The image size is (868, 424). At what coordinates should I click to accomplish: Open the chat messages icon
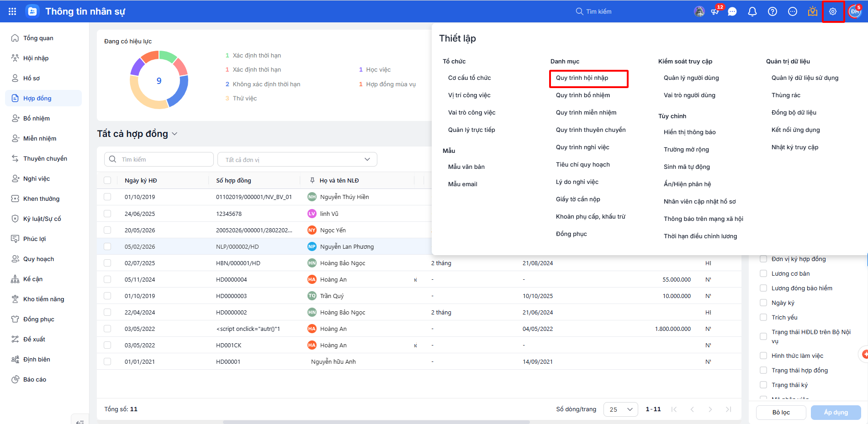732,11
